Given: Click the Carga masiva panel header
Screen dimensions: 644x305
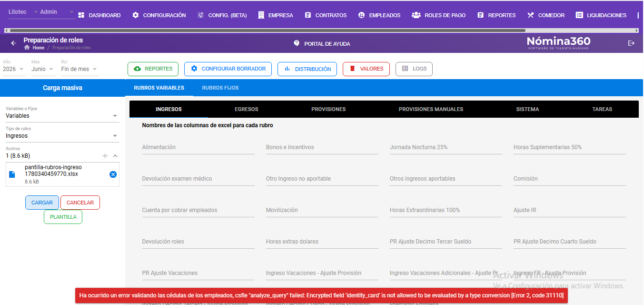Looking at the screenshot, I should click(62, 88).
